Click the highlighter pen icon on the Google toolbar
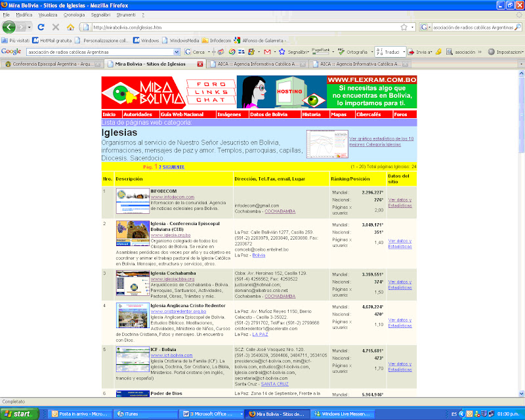 [438, 52]
